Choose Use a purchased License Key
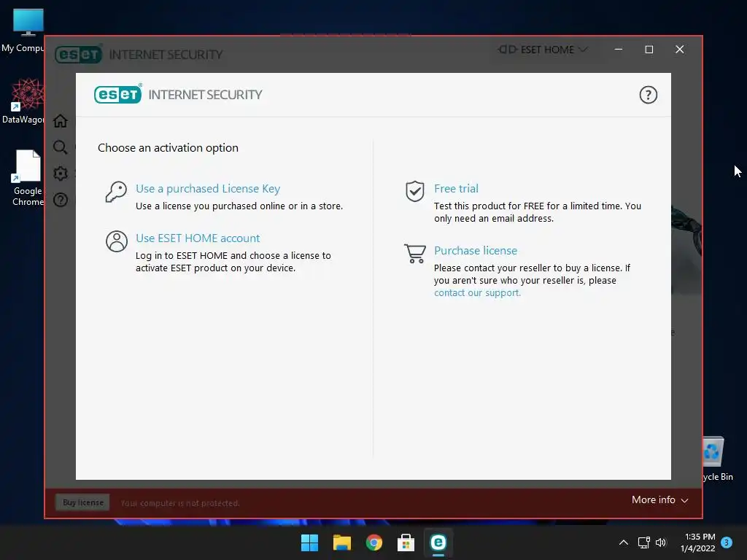 (x=208, y=189)
